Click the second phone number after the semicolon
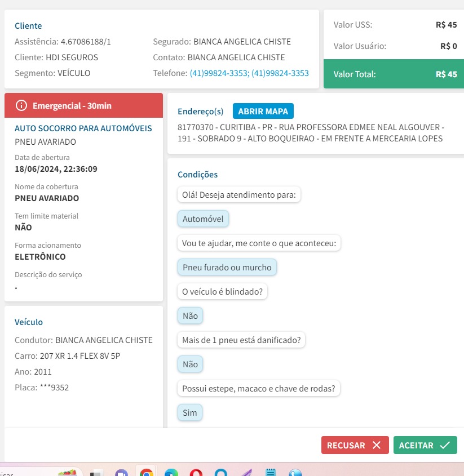 click(280, 73)
